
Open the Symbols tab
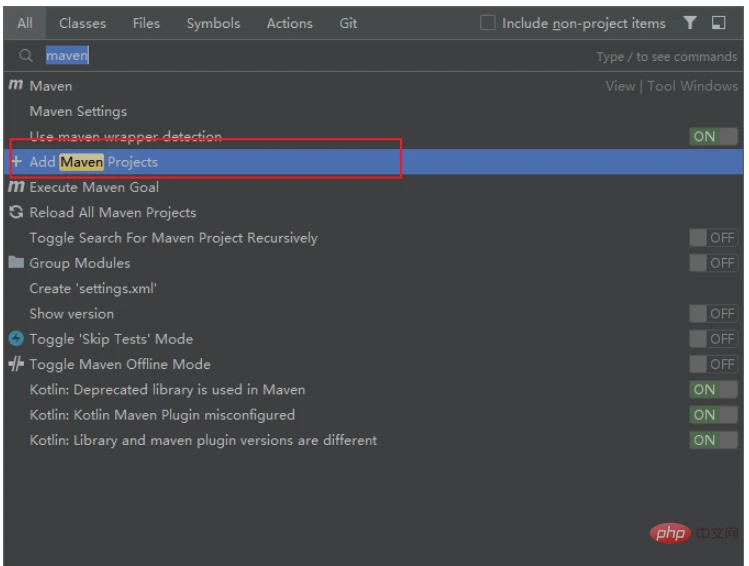pyautogui.click(x=213, y=23)
